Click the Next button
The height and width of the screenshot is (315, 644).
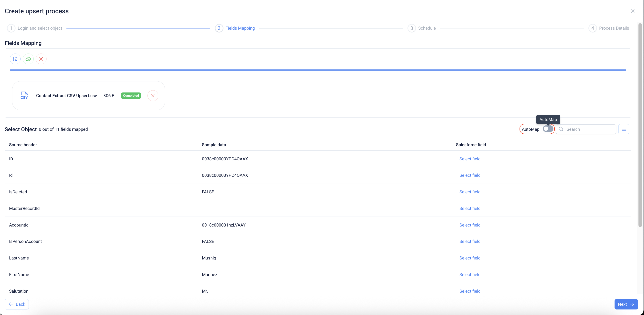click(x=626, y=304)
